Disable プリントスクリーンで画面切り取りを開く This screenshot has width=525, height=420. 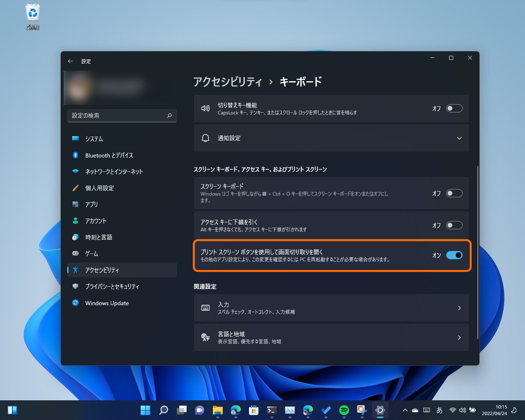click(454, 255)
